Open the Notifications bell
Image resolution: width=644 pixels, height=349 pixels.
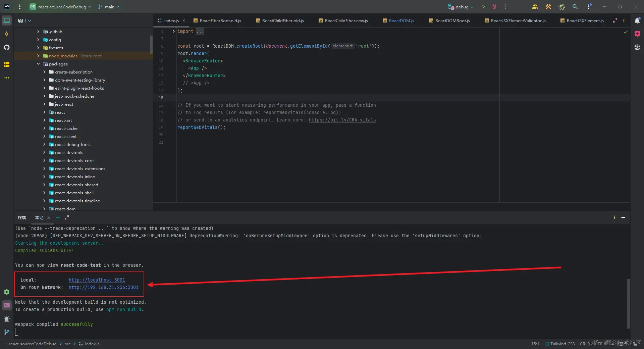pyautogui.click(x=637, y=20)
